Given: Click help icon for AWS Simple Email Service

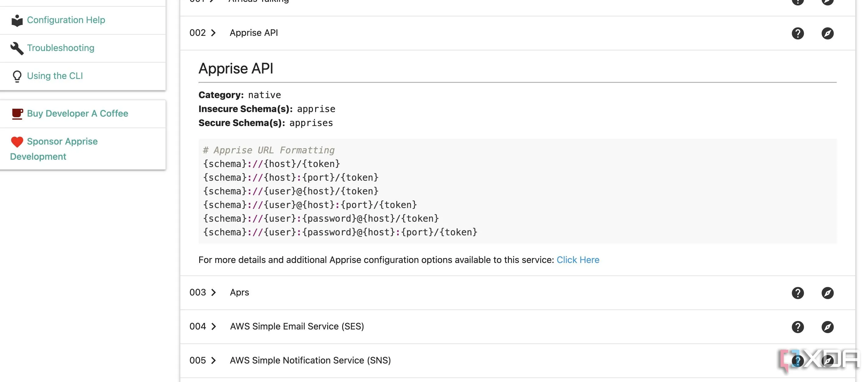Looking at the screenshot, I should tap(797, 327).
